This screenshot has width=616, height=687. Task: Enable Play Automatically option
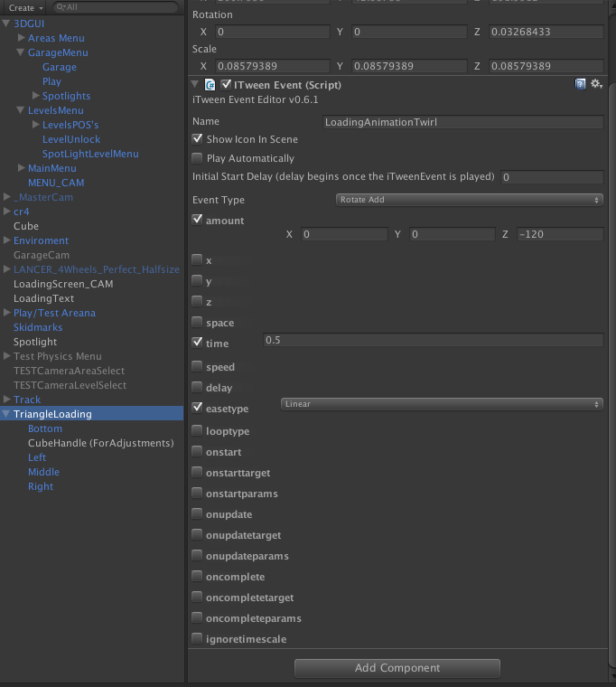coord(198,158)
